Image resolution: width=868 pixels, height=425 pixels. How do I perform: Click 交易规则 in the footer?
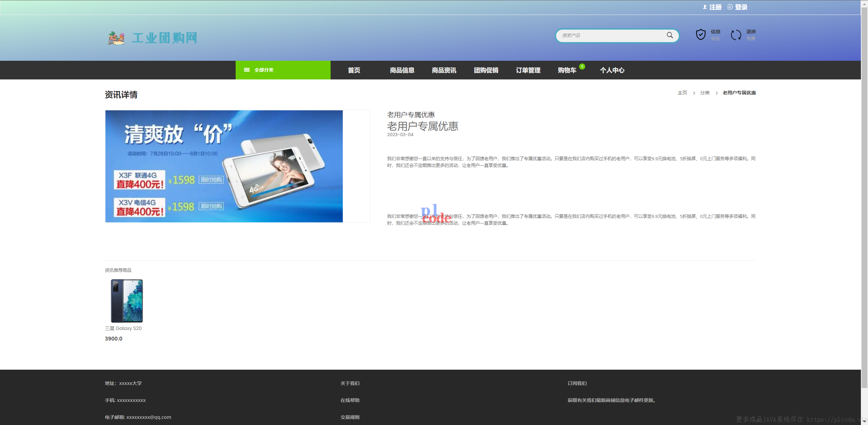pyautogui.click(x=350, y=417)
